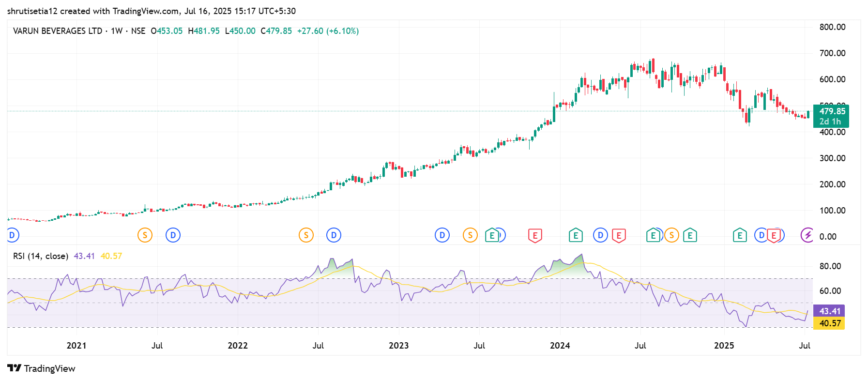868x381 pixels.
Task: Click Jul label between 2022 and 2023
Action: point(318,346)
